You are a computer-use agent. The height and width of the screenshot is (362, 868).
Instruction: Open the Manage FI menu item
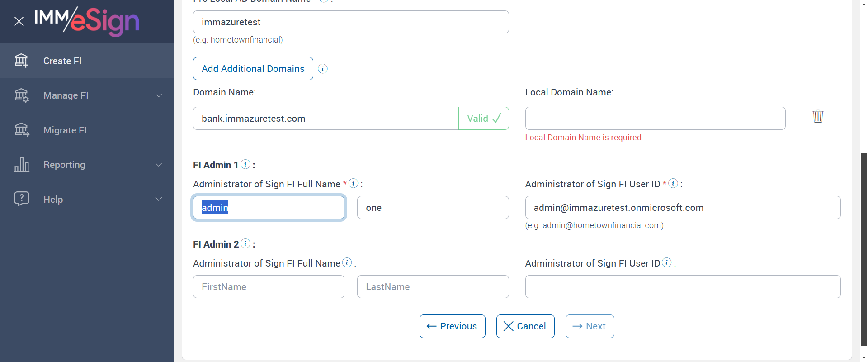click(66, 95)
